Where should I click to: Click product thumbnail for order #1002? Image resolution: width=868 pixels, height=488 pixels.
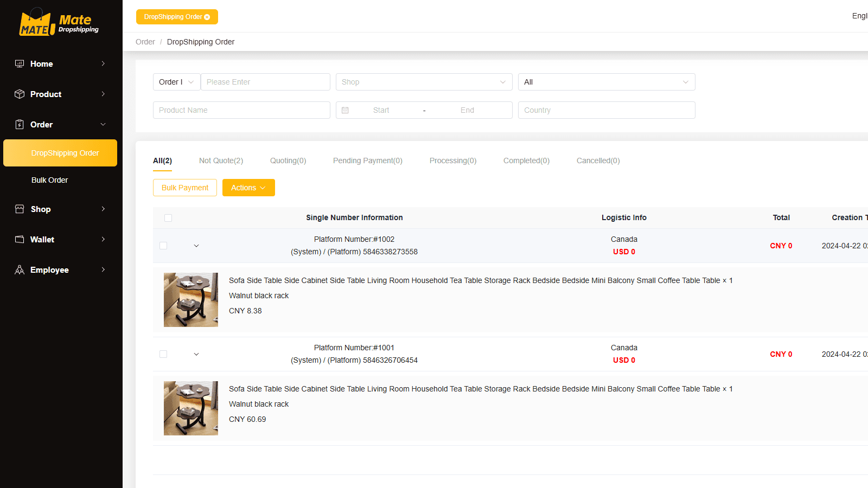pyautogui.click(x=191, y=300)
